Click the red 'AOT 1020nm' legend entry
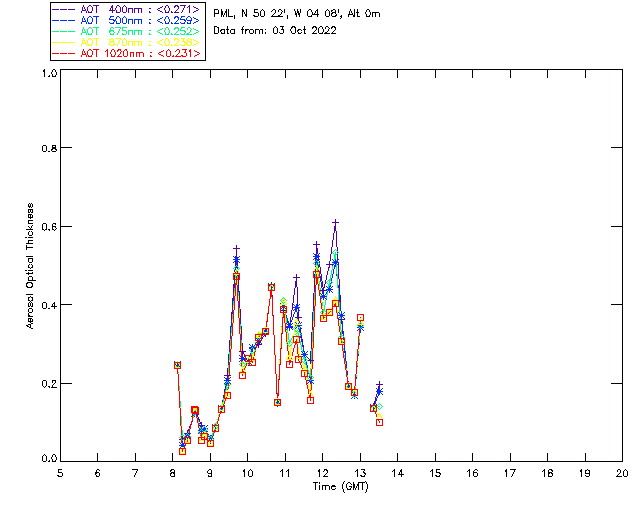Image resolution: width=640 pixels, height=512 pixels. 127,53
